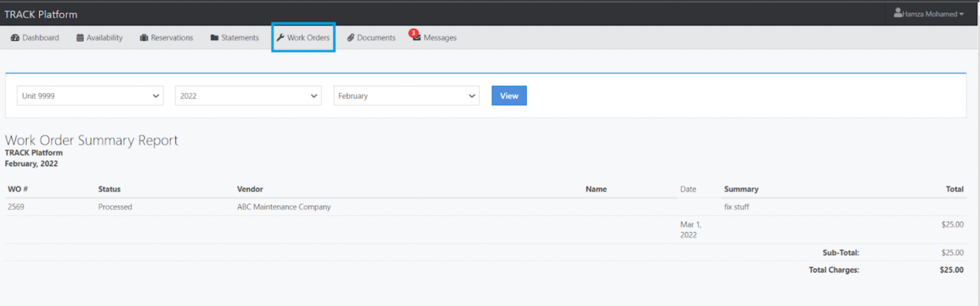
Task: Open the 2022 year dropdown
Action: [248, 96]
